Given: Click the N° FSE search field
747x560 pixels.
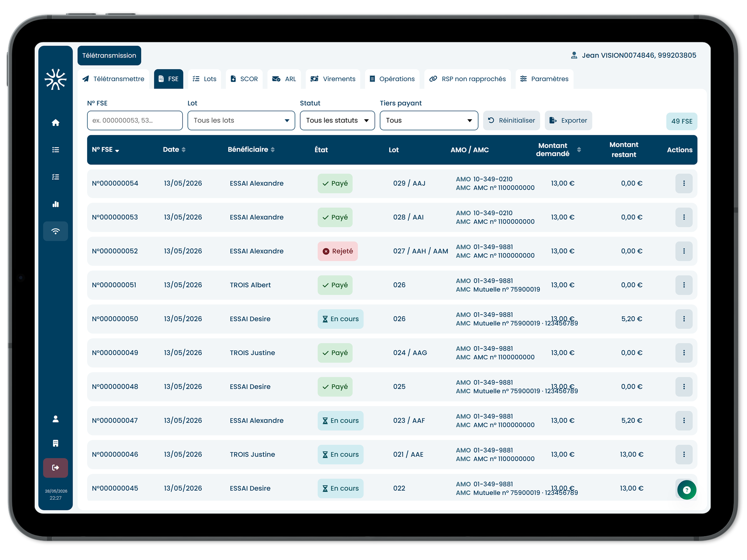Looking at the screenshot, I should 135,121.
